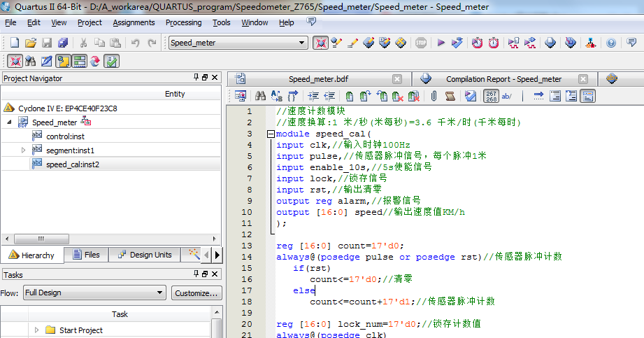Open a file with the folder icon
Image resolution: width=644 pixels, height=338 pixels.
pos(30,43)
